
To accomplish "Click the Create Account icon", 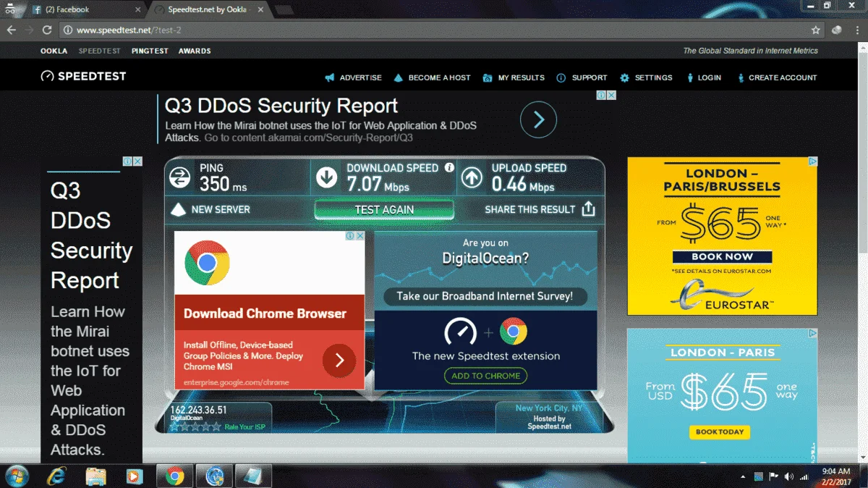I will (741, 77).
